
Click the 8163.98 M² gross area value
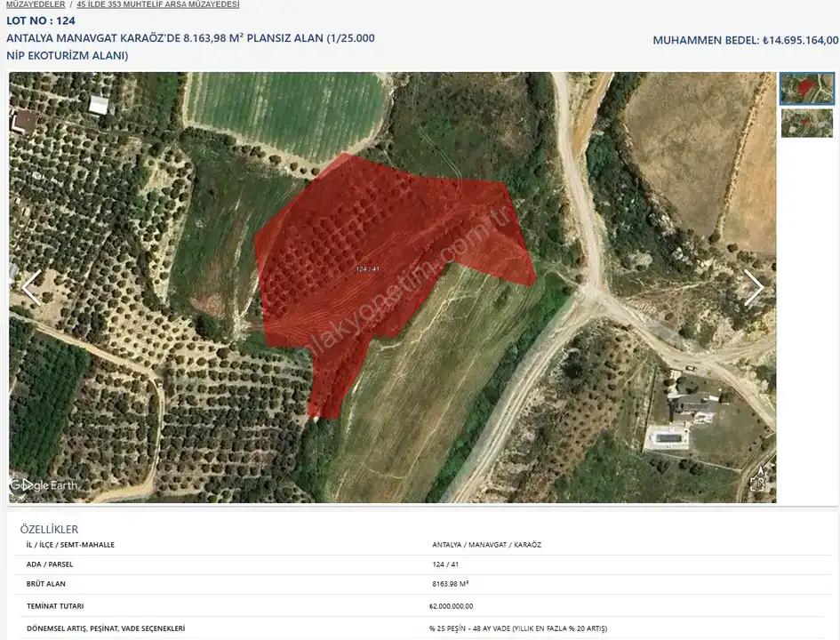(450, 584)
